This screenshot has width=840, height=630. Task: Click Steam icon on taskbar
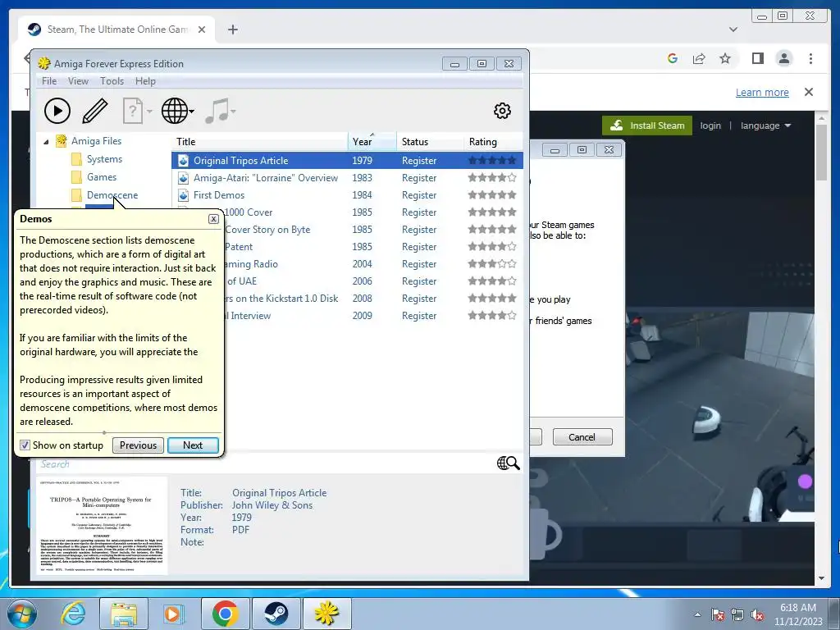tap(276, 614)
